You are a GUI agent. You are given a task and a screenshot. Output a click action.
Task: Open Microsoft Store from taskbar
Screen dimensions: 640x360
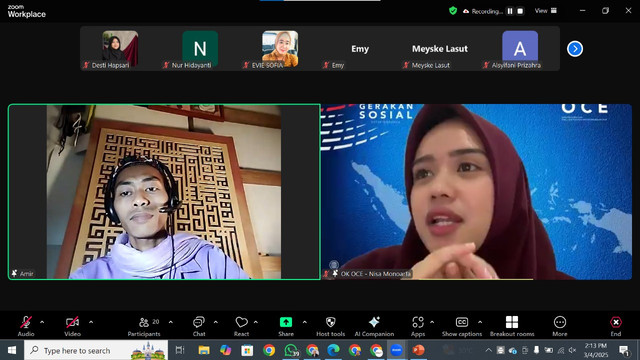click(247, 350)
